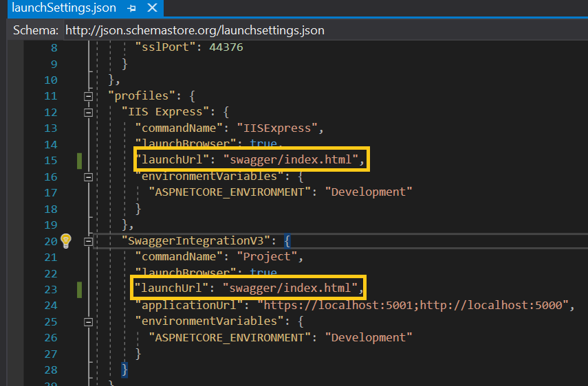Click the "Project" value

coord(267,256)
